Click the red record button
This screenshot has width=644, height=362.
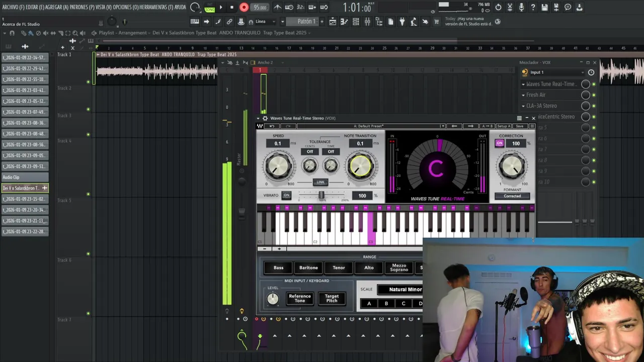point(244,7)
